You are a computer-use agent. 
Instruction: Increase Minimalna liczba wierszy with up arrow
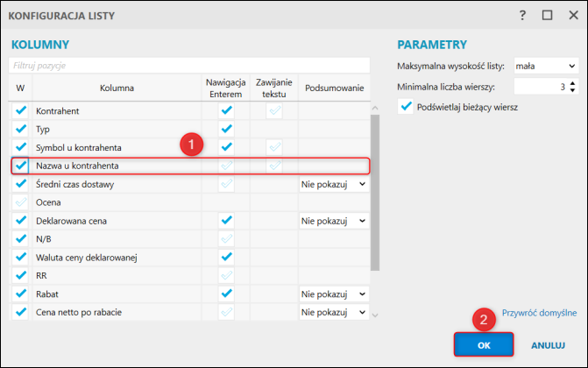pyautogui.click(x=572, y=83)
